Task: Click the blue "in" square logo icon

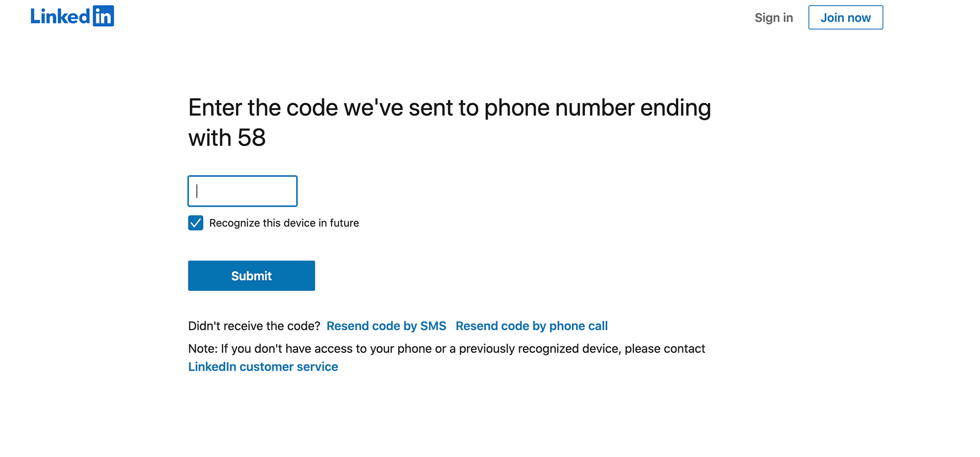Action: [x=103, y=16]
